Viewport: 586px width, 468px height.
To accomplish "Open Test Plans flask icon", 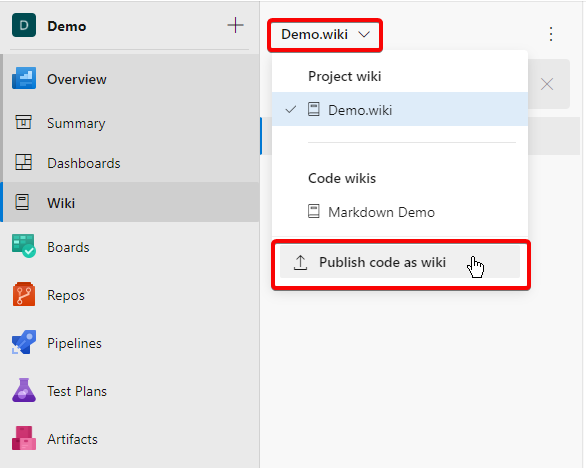I will coord(24,390).
